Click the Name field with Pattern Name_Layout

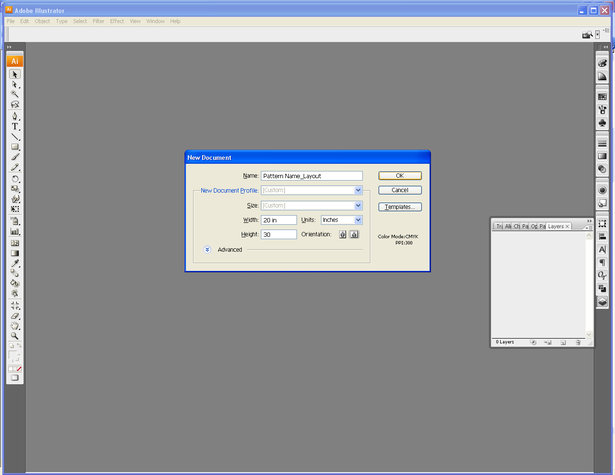(x=312, y=176)
